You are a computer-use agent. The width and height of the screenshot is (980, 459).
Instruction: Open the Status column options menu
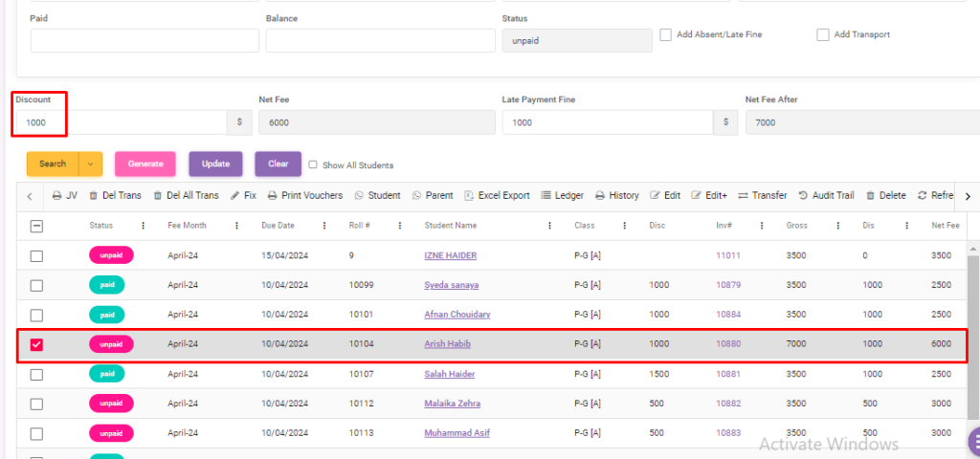(144, 226)
